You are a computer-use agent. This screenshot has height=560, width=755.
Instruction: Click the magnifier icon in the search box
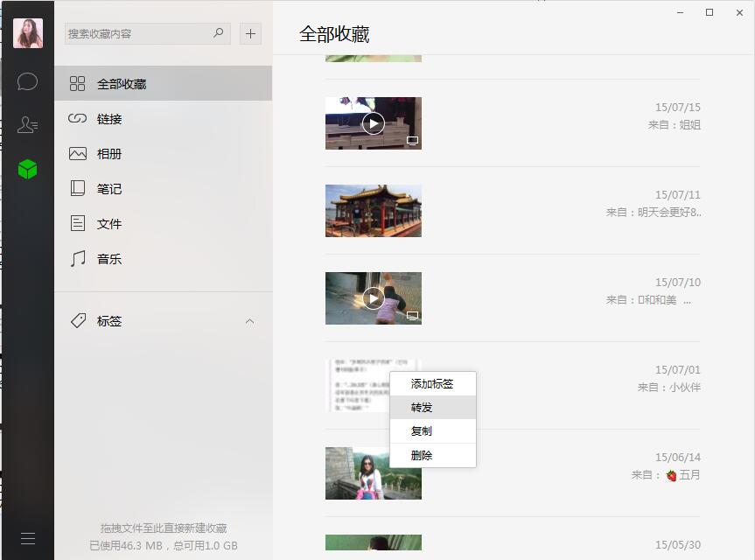click(218, 33)
